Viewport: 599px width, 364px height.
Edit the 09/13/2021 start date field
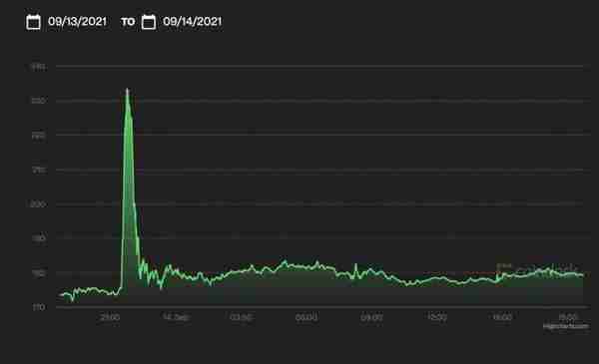tap(77, 21)
